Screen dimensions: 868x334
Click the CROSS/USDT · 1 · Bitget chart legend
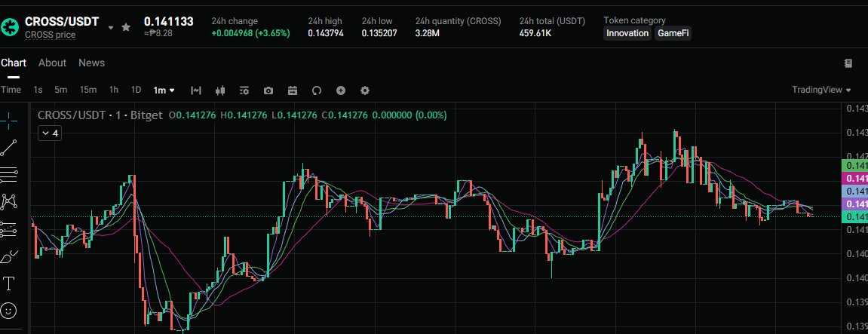[x=100, y=115]
